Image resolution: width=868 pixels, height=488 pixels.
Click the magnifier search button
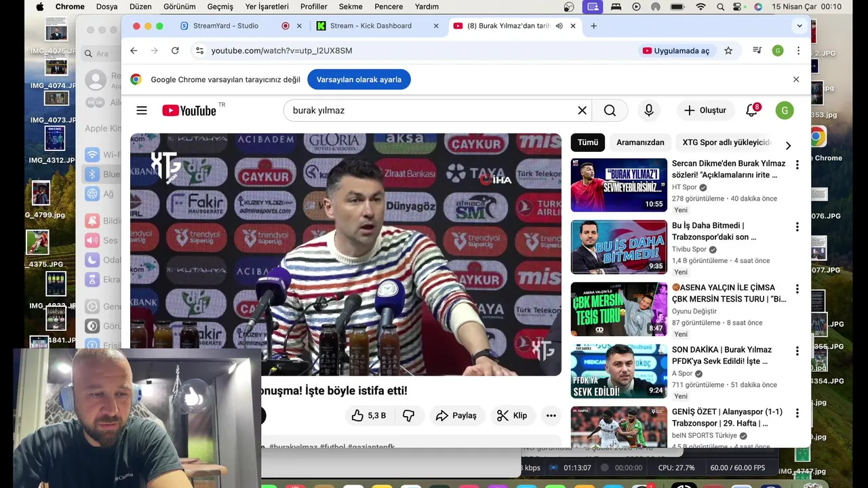(x=610, y=110)
